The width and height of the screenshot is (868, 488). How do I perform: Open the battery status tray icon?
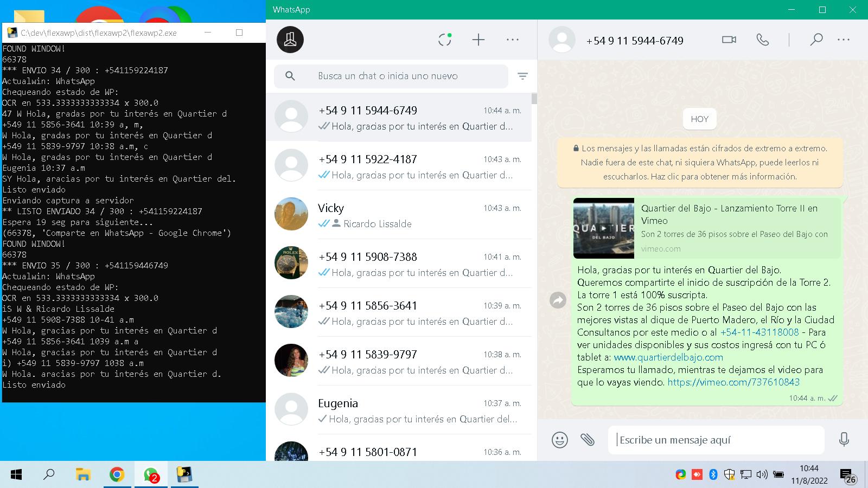(x=778, y=474)
